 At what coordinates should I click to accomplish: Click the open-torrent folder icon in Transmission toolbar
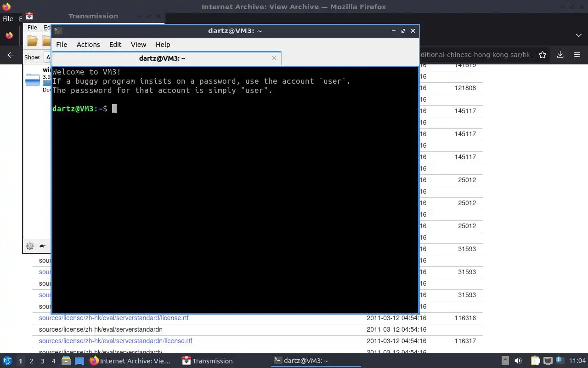pyautogui.click(x=32, y=41)
